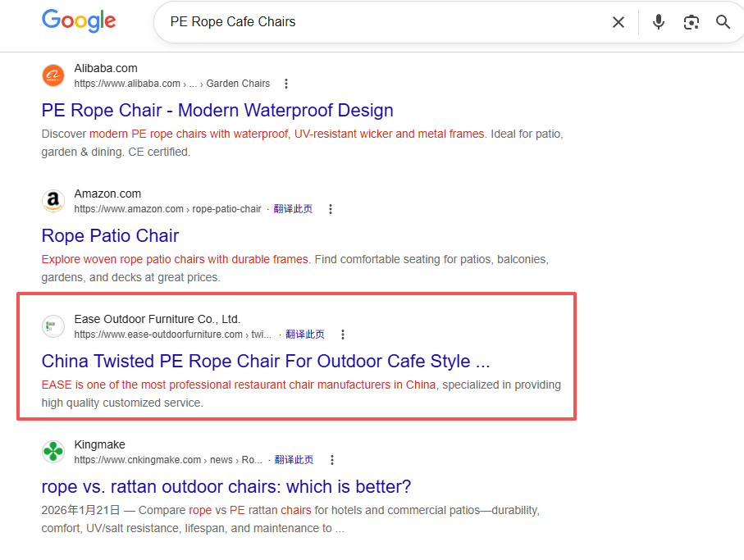Translate the Ease Outdoor Furniture page
The height and width of the screenshot is (560, 744).
pos(305,335)
